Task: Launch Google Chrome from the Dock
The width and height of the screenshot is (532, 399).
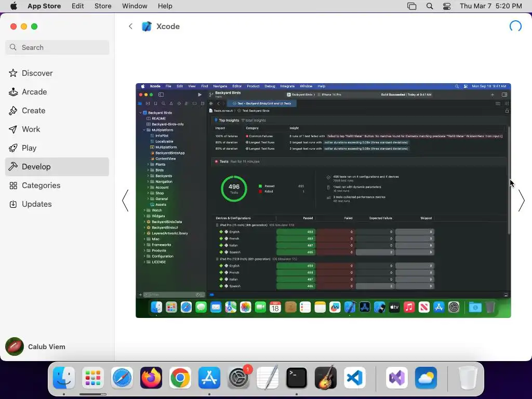Action: (x=180, y=378)
